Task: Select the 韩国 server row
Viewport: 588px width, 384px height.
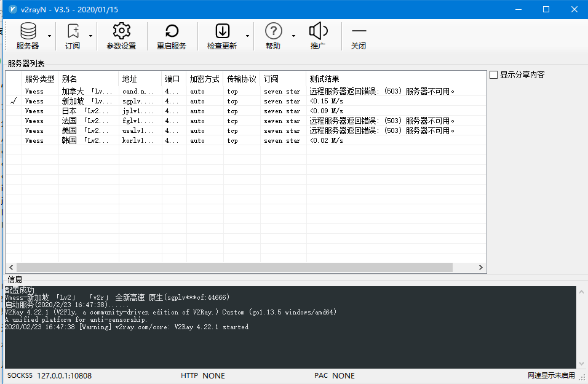Action: 245,140
